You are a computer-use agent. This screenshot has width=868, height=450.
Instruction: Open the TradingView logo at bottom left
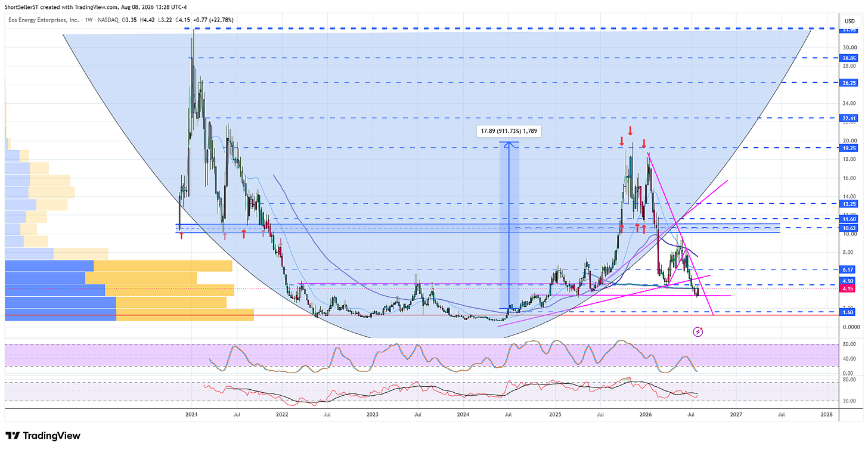pyautogui.click(x=42, y=436)
